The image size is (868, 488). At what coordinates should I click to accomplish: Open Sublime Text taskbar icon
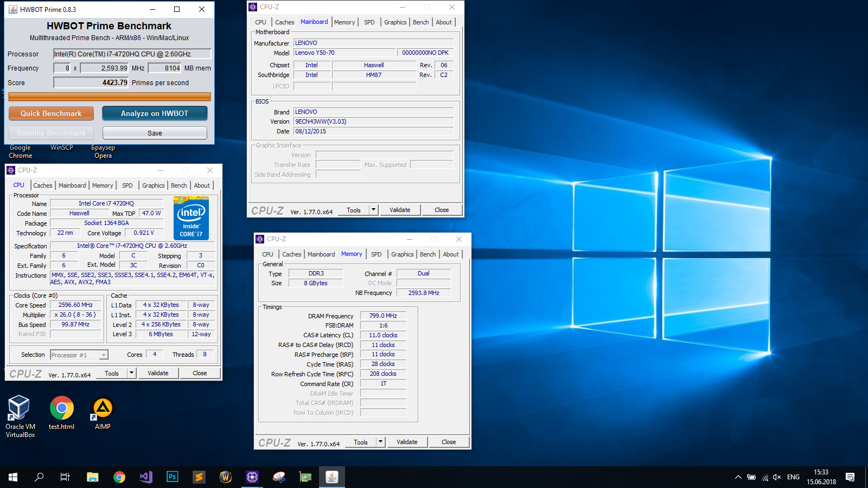tap(199, 477)
